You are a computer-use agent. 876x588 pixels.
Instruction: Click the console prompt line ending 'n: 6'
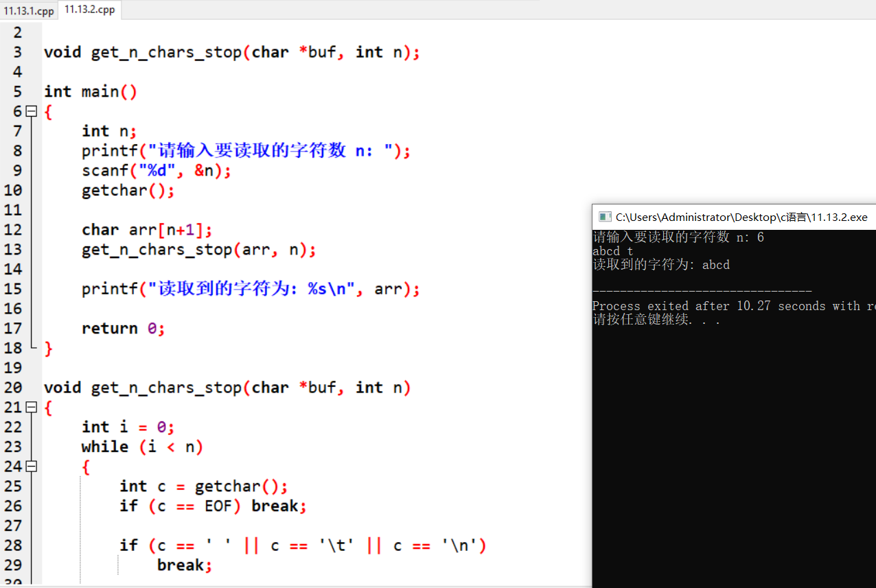pos(678,237)
